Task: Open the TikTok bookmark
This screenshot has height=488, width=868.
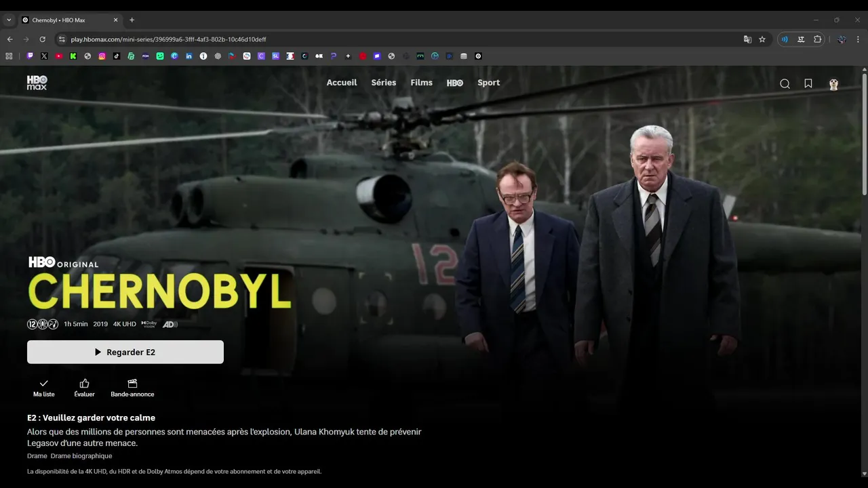Action: (117, 56)
